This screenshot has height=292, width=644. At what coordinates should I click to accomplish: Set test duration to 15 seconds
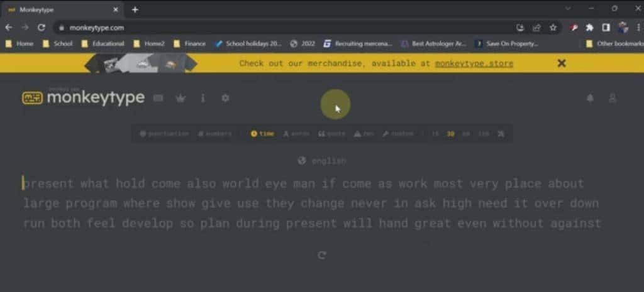(435, 134)
